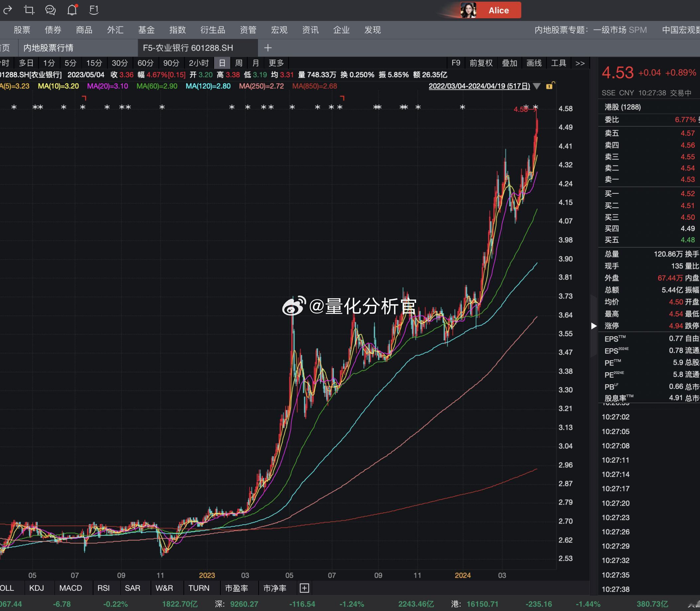Switch chart to 1分 period
This screenshot has width=700, height=611.
point(49,63)
